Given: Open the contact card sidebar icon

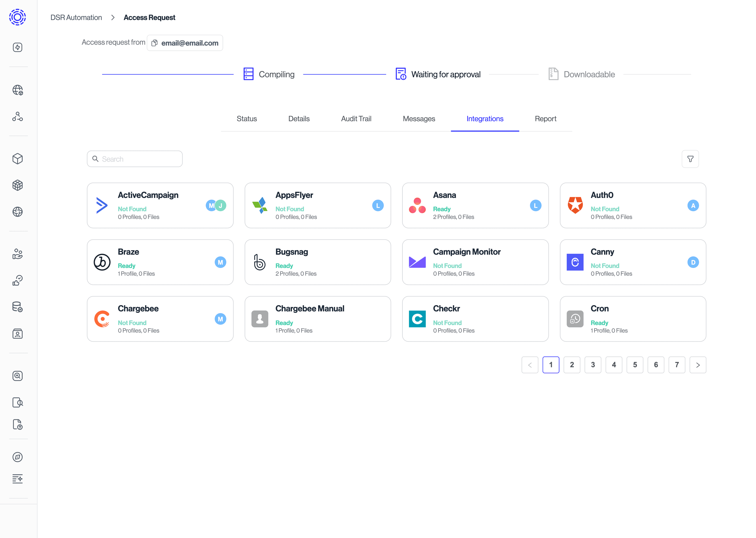Looking at the screenshot, I should pos(18,334).
